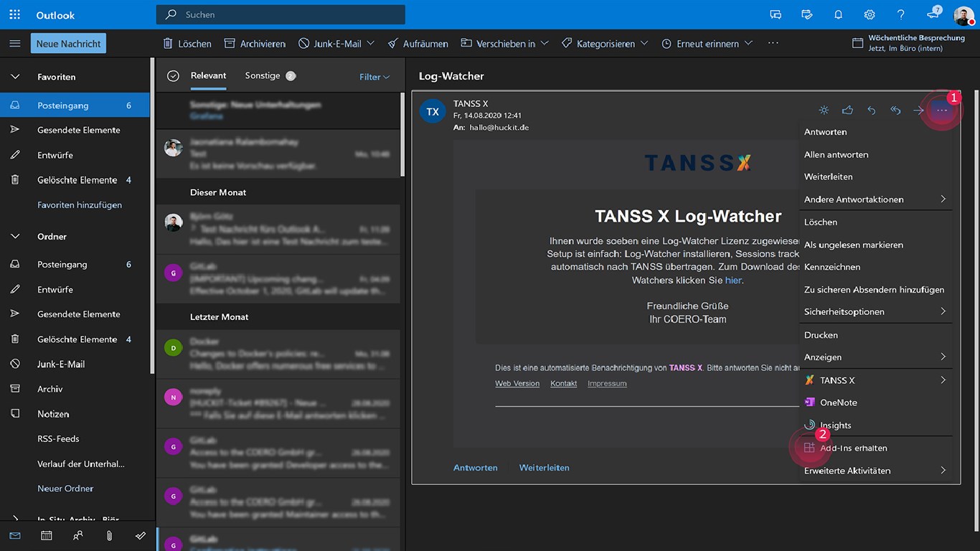Expand the Anzeigen submenu
Image resolution: width=980 pixels, height=551 pixels.
point(875,357)
